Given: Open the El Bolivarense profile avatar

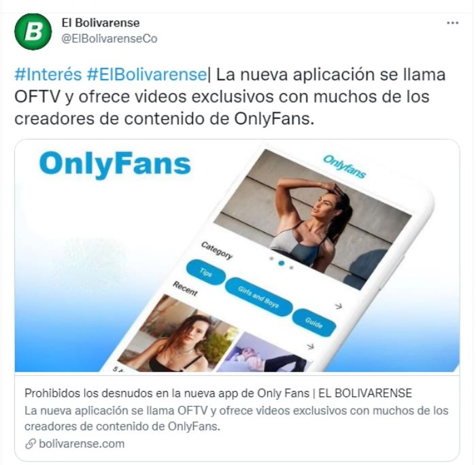Looking at the screenshot, I should (33, 31).
